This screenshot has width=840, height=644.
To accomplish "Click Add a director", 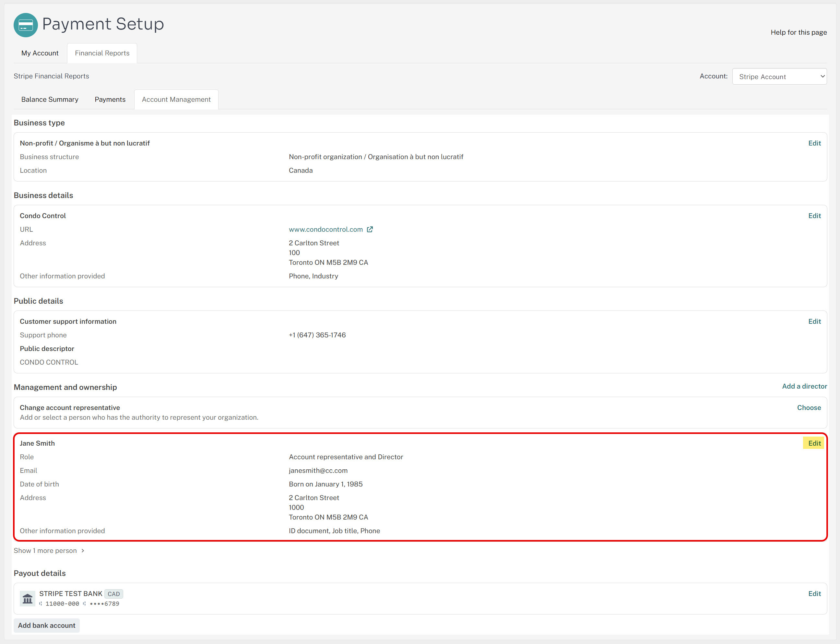I will 804,386.
